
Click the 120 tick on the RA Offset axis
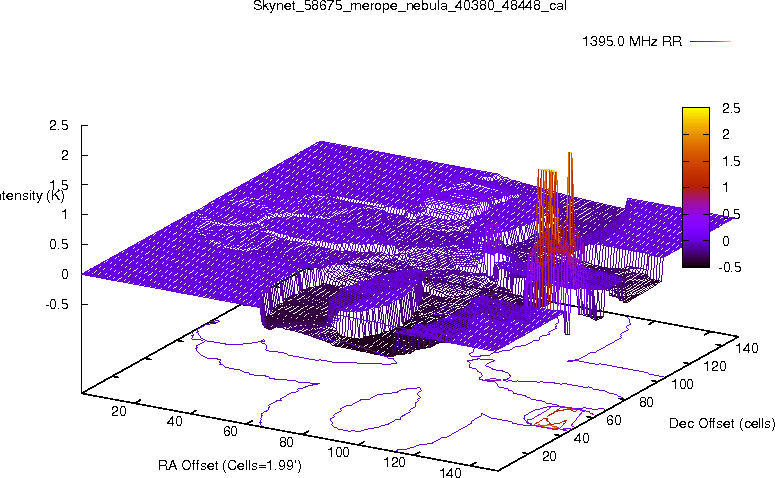tap(394, 462)
